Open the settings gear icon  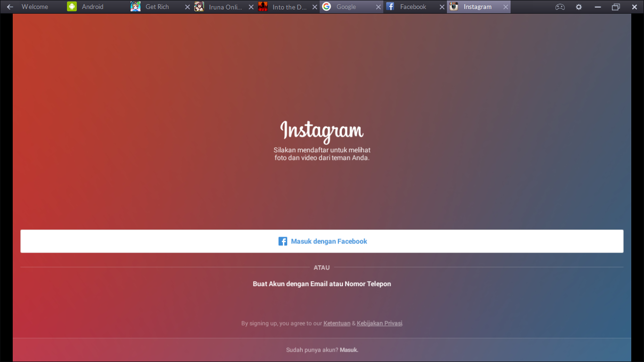pos(579,7)
